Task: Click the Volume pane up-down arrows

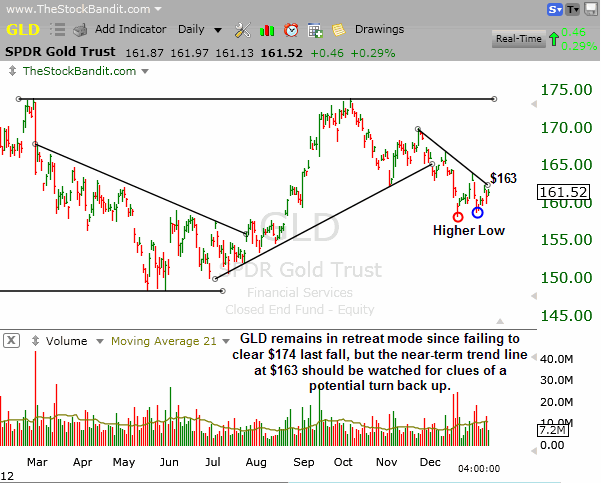Action: [x=35, y=341]
